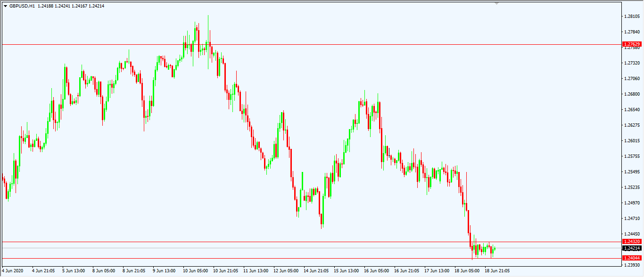The width and height of the screenshot is (644, 277).
Task: Click the 12 Jun 05:00 time axis label
Action: pyautogui.click(x=286, y=271)
